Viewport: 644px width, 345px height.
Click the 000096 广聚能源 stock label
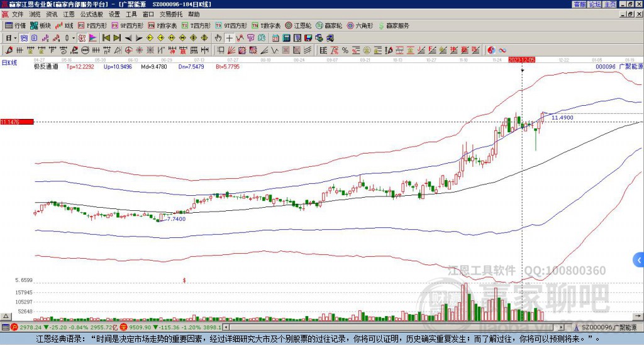(x=619, y=66)
